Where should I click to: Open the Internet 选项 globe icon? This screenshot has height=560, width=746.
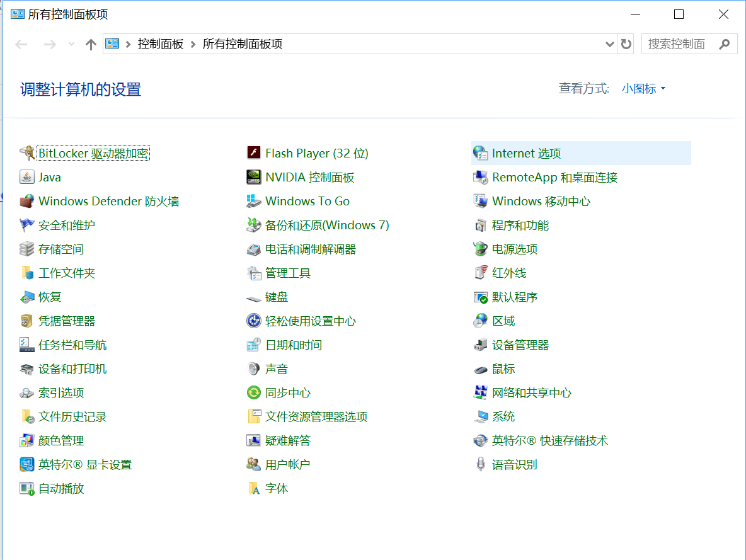pos(481,153)
